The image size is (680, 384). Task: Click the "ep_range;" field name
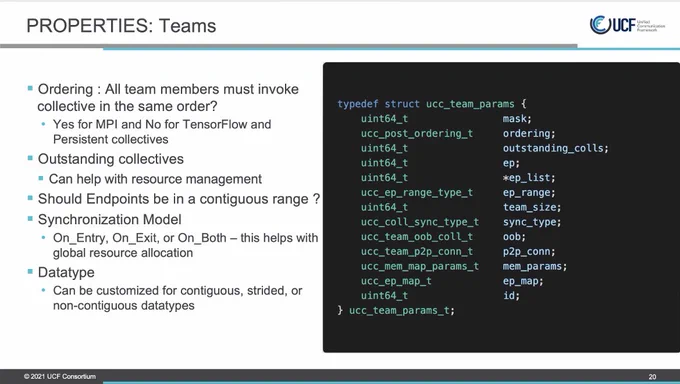coord(529,193)
